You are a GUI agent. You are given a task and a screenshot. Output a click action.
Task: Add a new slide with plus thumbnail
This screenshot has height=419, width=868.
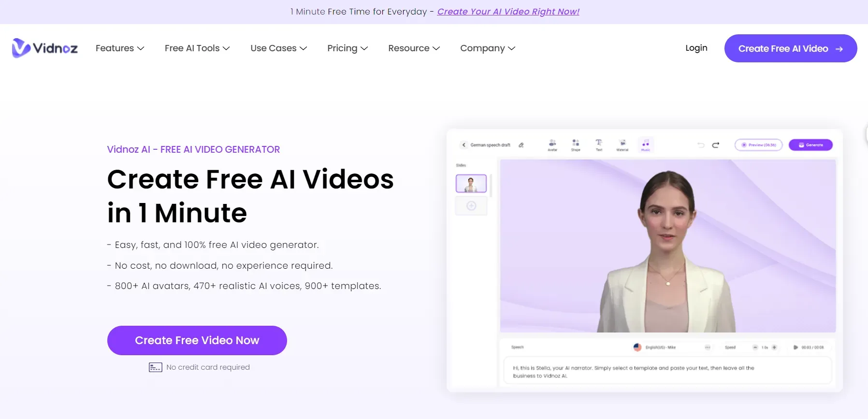tap(471, 206)
